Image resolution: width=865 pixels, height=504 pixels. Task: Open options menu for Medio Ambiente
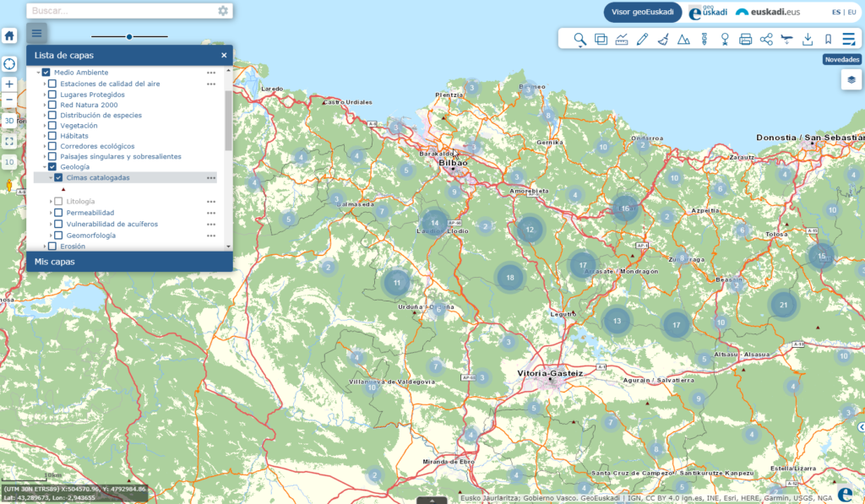[x=211, y=73]
